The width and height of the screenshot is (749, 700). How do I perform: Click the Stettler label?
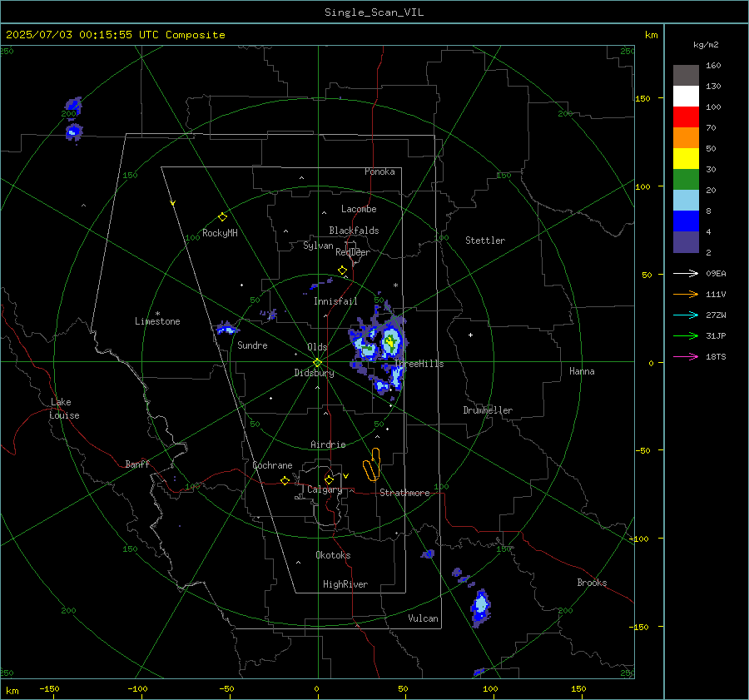point(485,241)
